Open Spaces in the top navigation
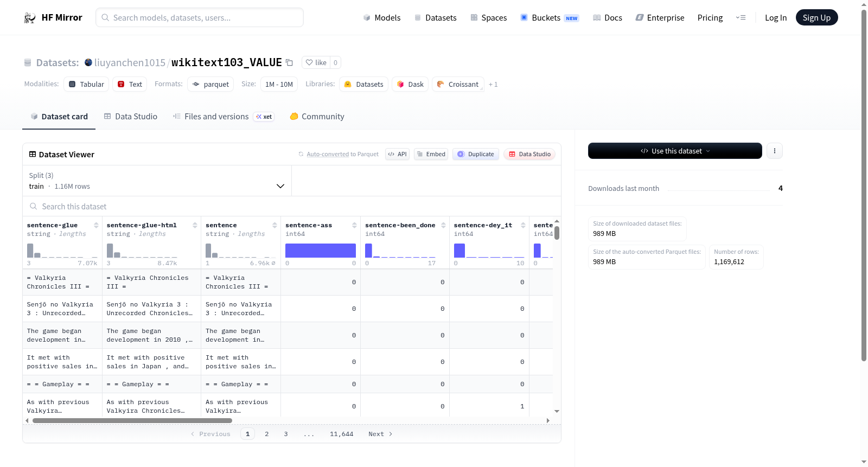This screenshot has width=868, height=467. click(489, 18)
